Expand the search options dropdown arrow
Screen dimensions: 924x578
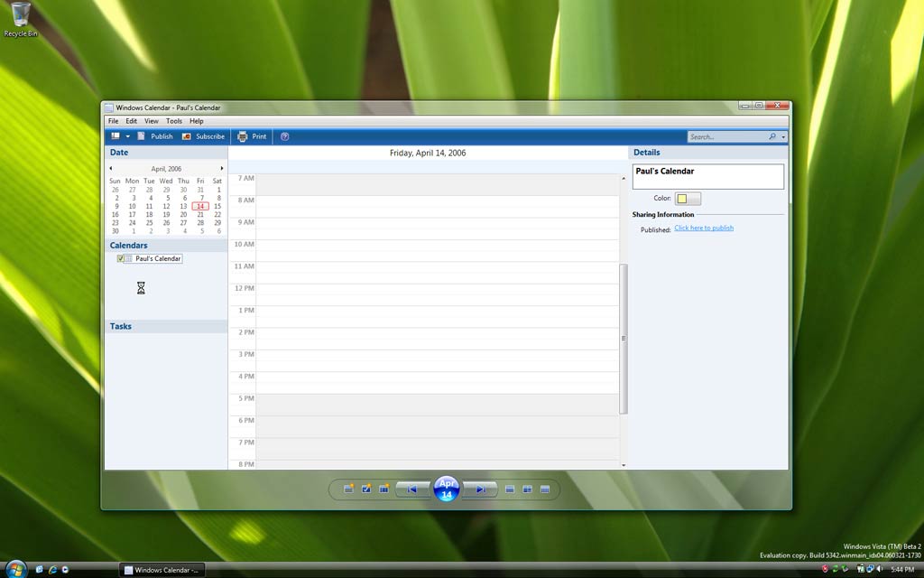[783, 137]
